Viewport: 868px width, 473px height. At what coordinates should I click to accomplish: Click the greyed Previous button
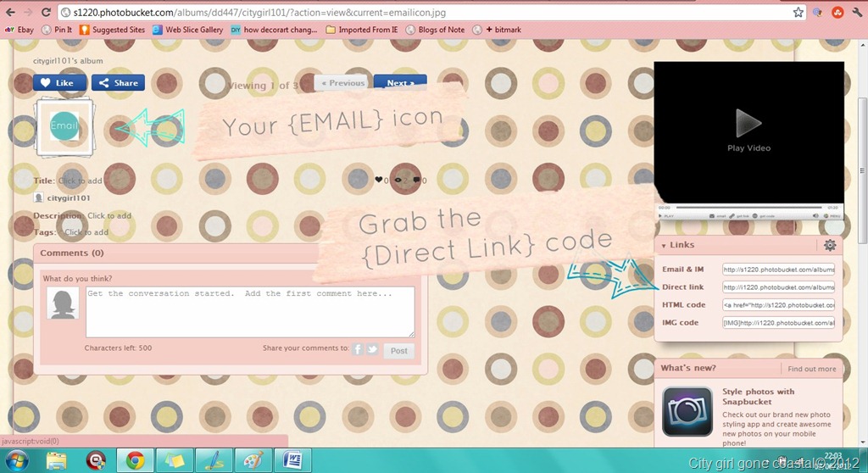tap(342, 82)
